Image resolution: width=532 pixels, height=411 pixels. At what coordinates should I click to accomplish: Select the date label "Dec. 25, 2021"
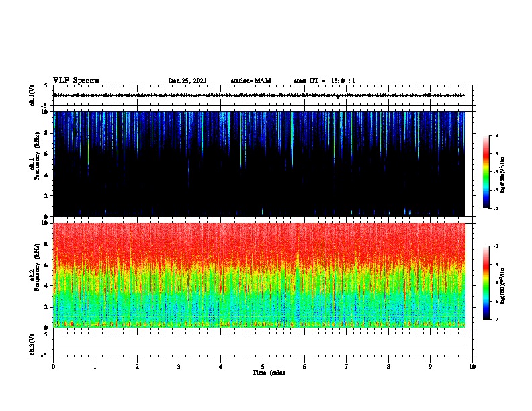(x=187, y=81)
